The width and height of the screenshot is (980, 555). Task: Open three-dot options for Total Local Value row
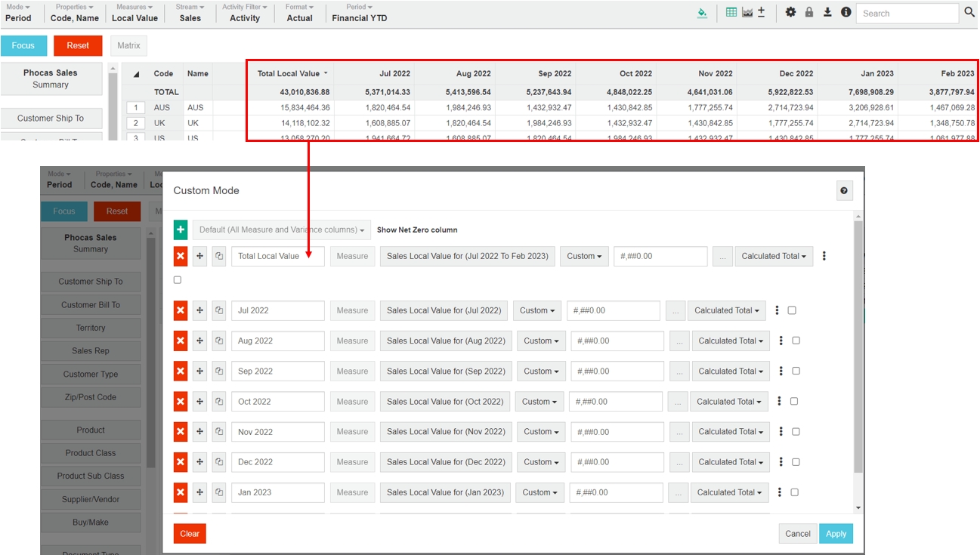coord(824,256)
